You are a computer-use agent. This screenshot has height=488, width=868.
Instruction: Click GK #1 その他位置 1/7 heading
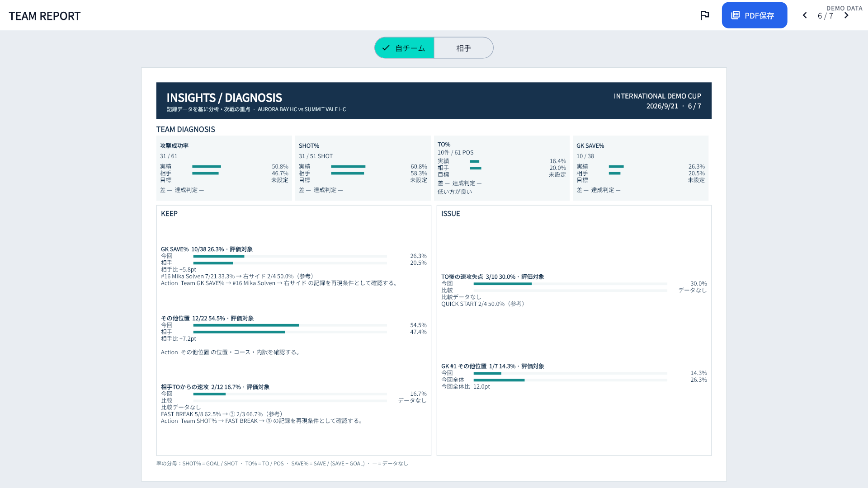(492, 366)
